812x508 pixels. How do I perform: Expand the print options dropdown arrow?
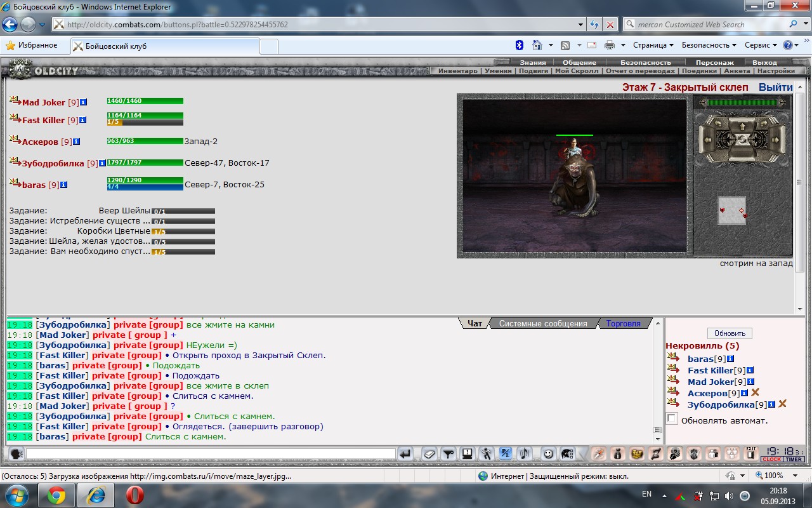click(623, 45)
